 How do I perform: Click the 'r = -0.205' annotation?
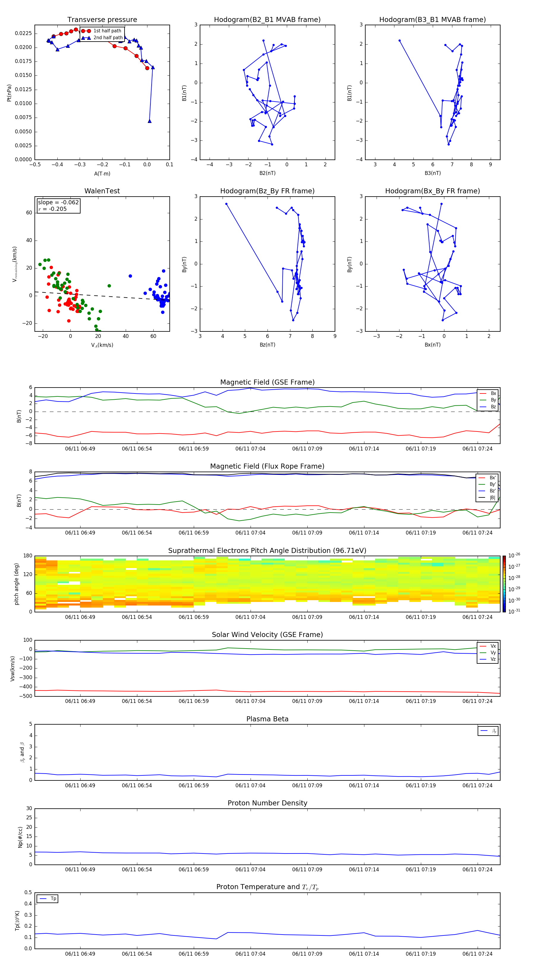point(52,209)
